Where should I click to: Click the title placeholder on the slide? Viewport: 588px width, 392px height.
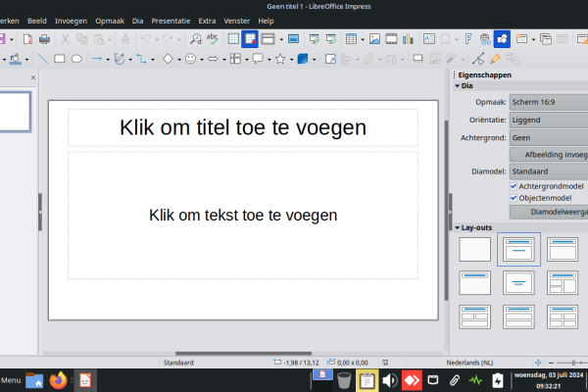click(243, 127)
